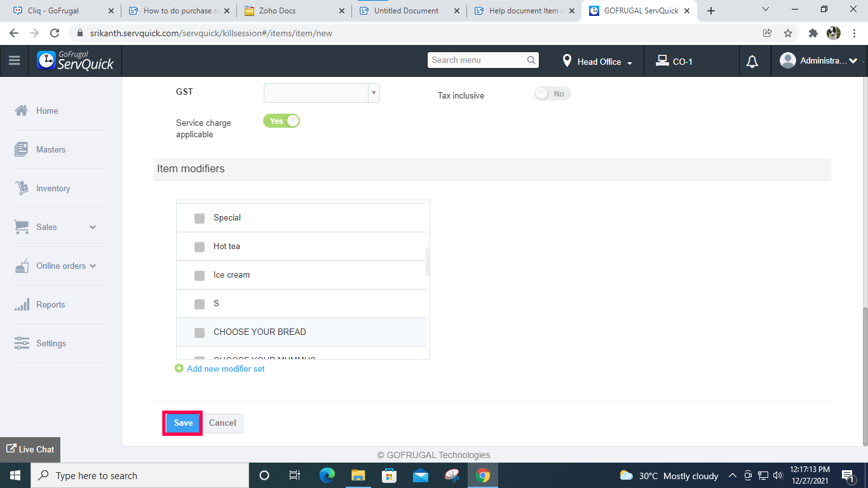Screen dimensions: 868x488
Task: Expand the Online orders submenu chevron
Action: pos(93,266)
